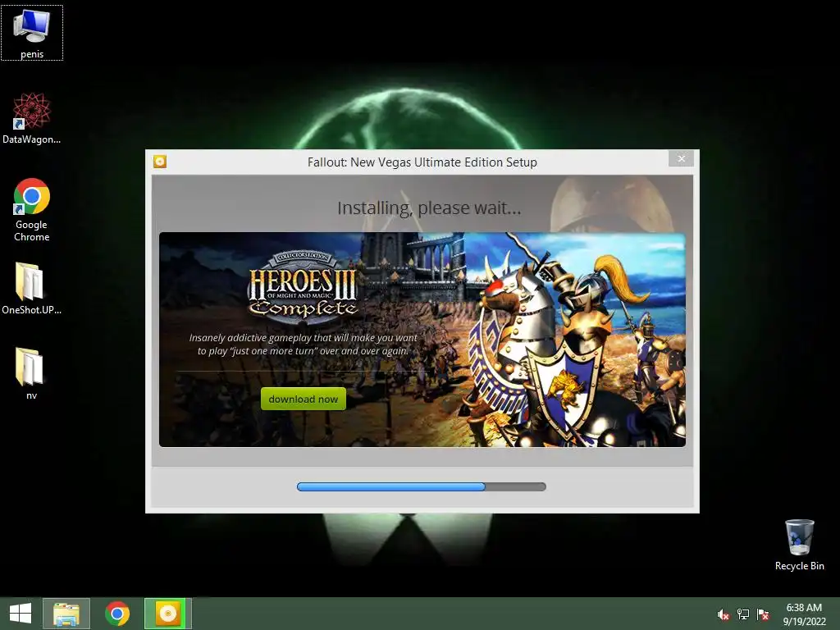Click the GOG installer taskbar button
Image resolution: width=840 pixels, height=630 pixels.
point(167,614)
